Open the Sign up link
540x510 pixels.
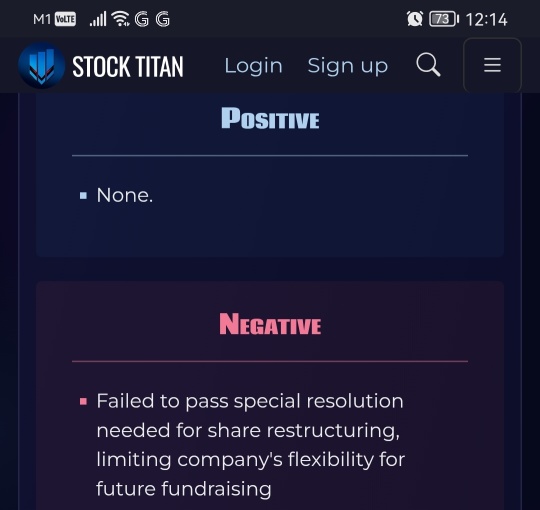click(348, 66)
